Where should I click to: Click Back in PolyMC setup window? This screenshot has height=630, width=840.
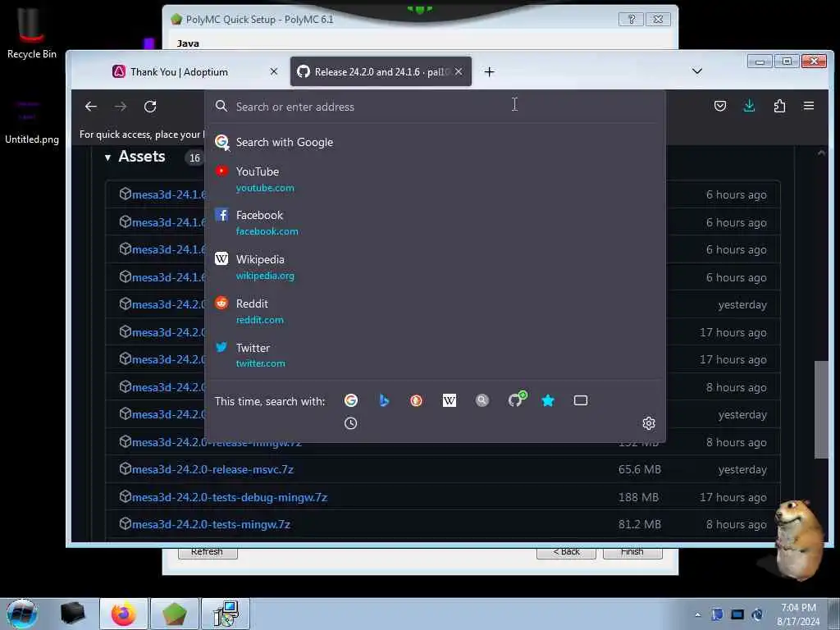[x=566, y=552]
